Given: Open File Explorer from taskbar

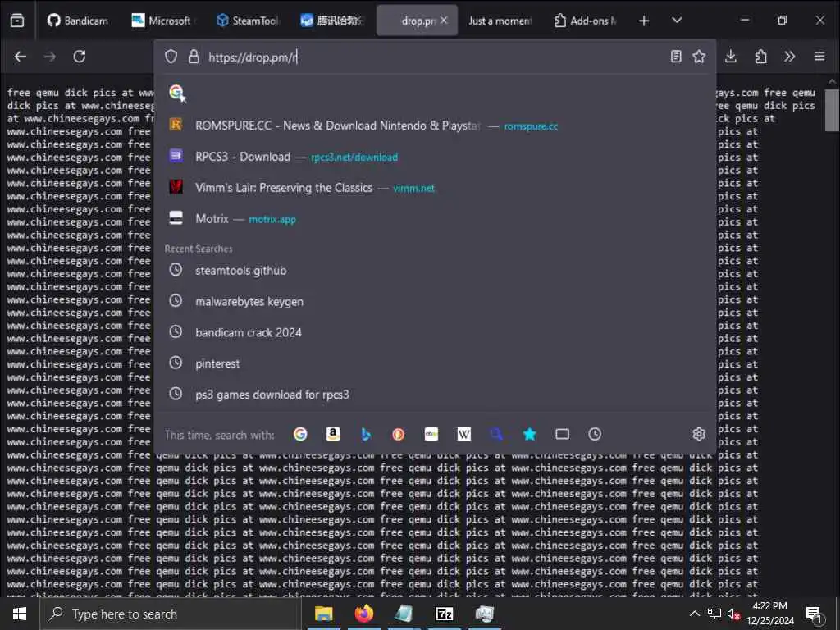Looking at the screenshot, I should click(x=323, y=614).
